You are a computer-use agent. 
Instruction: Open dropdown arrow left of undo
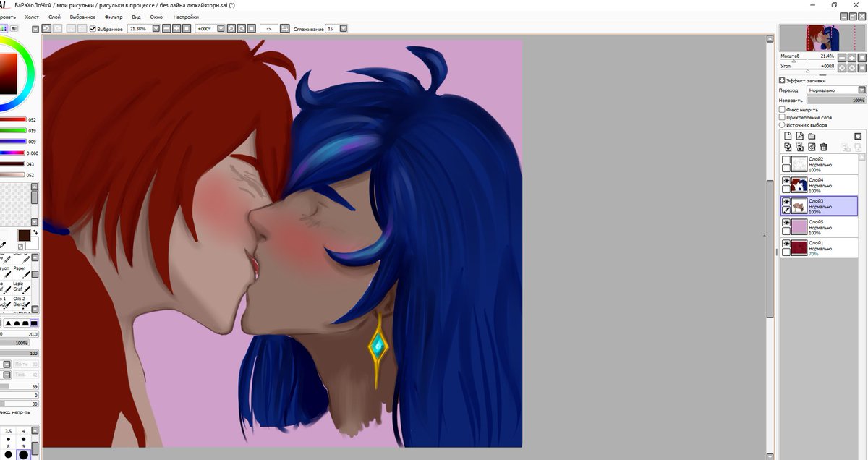pyautogui.click(x=35, y=29)
